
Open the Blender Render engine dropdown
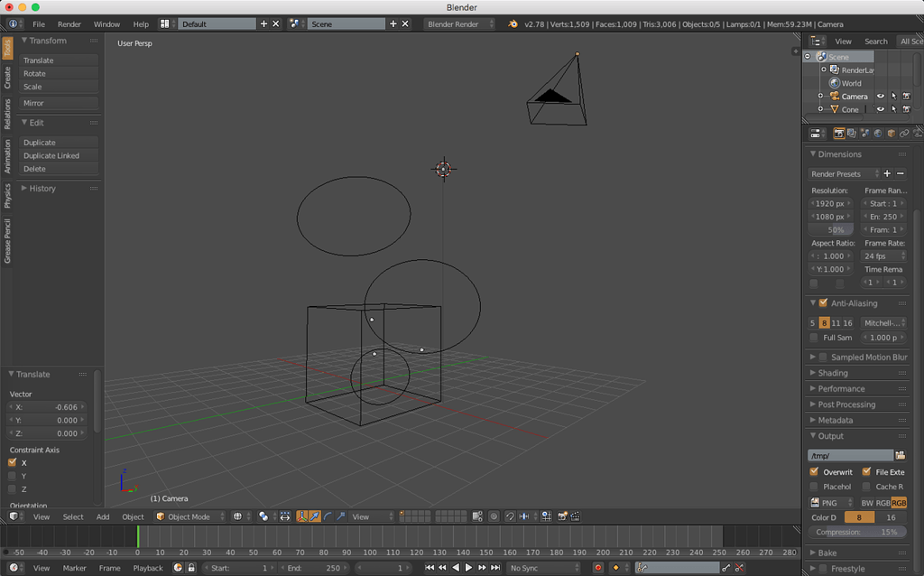[457, 24]
